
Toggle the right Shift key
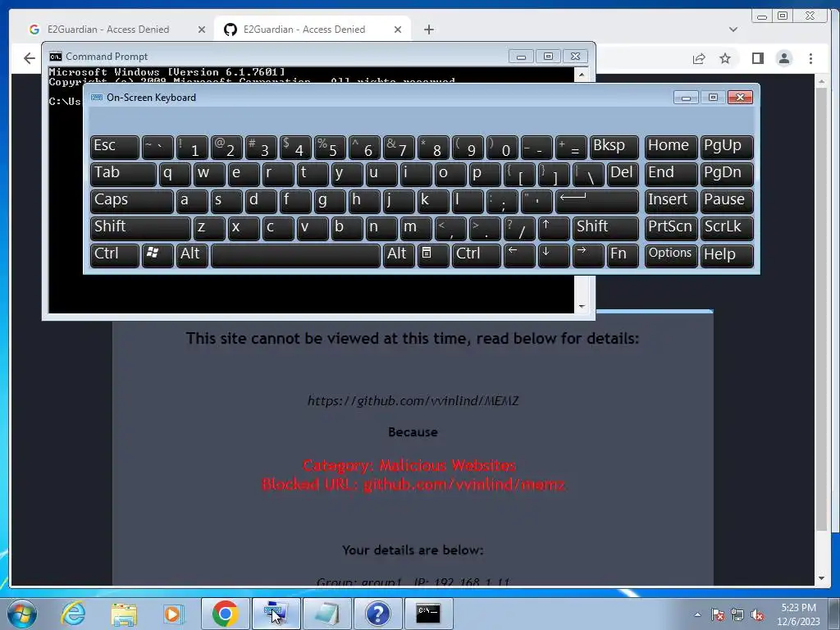pyautogui.click(x=605, y=228)
